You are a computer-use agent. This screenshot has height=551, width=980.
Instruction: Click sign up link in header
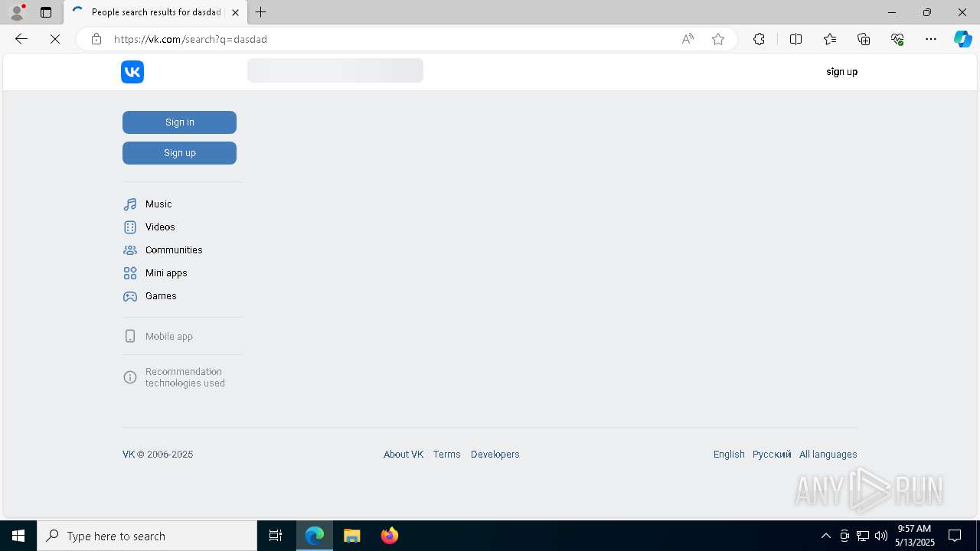(841, 72)
